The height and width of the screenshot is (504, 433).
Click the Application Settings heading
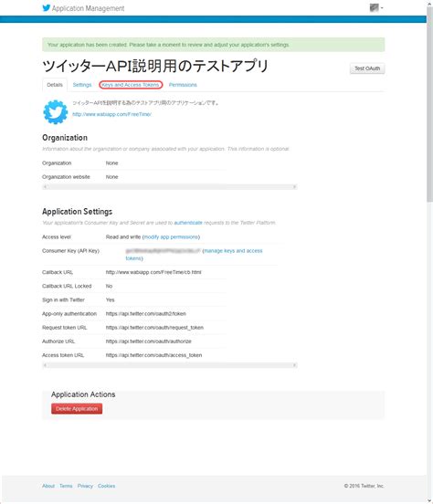point(78,212)
